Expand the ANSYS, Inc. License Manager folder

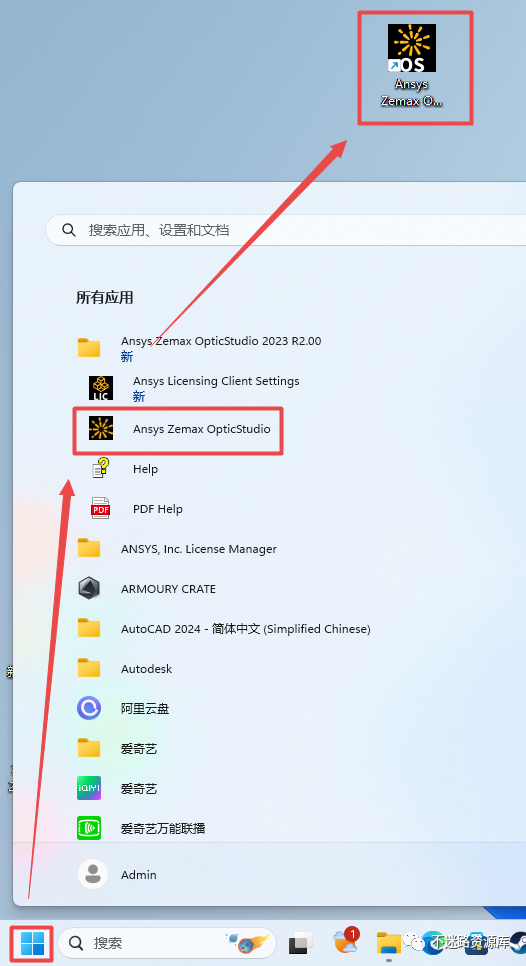[198, 549]
